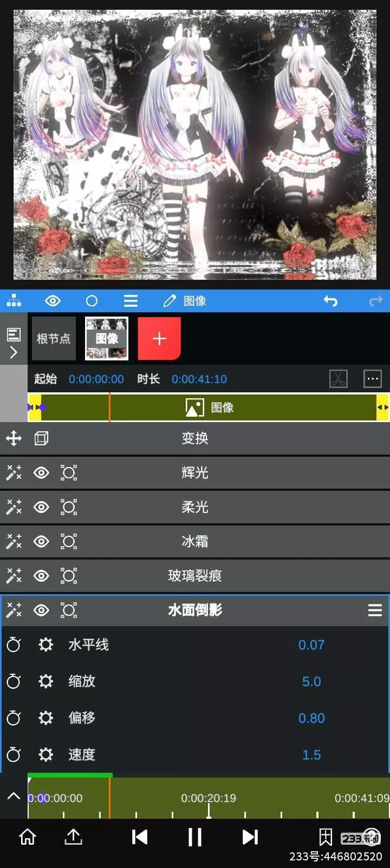Go to the home screen
Screen dimensions: 390x868
[28, 837]
